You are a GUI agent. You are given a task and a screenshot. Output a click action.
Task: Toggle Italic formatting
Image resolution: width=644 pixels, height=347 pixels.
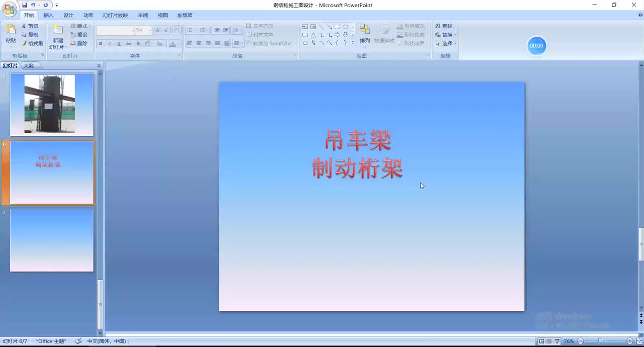click(x=109, y=44)
